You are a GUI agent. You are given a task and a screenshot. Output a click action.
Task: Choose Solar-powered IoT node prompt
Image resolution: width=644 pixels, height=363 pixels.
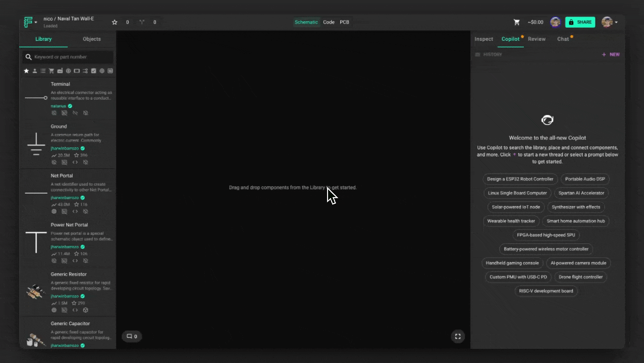tap(516, 207)
